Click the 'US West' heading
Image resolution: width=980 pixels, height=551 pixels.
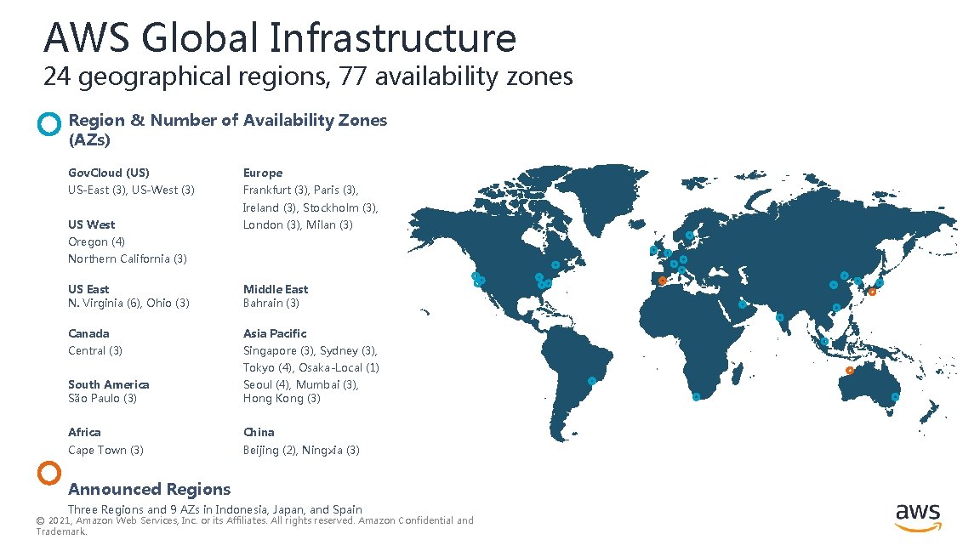pyautogui.click(x=91, y=224)
